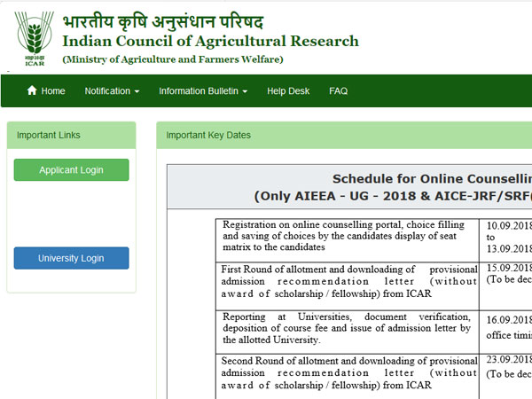Click the Ministry of Agriculture subtitle text
532x399 pixels.
(x=173, y=59)
